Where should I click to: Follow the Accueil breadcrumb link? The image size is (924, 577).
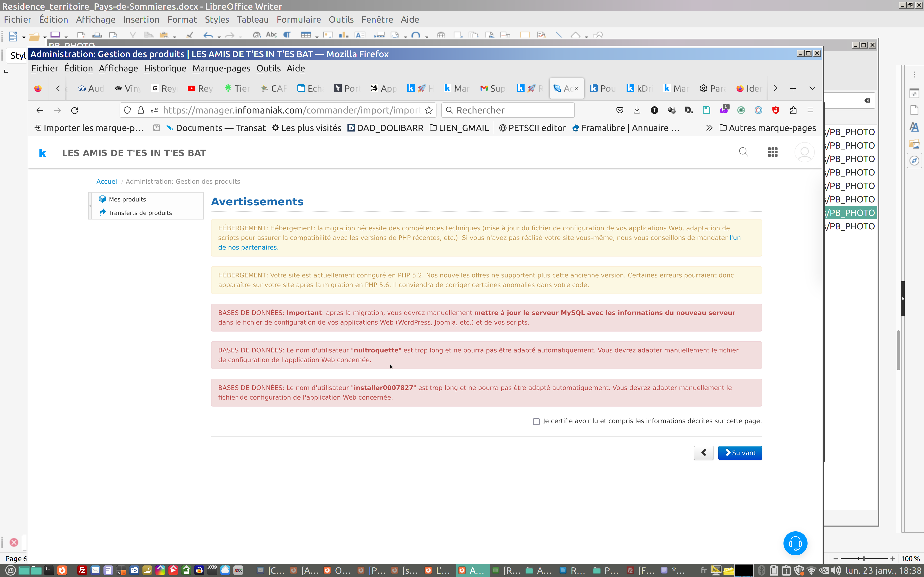(107, 181)
